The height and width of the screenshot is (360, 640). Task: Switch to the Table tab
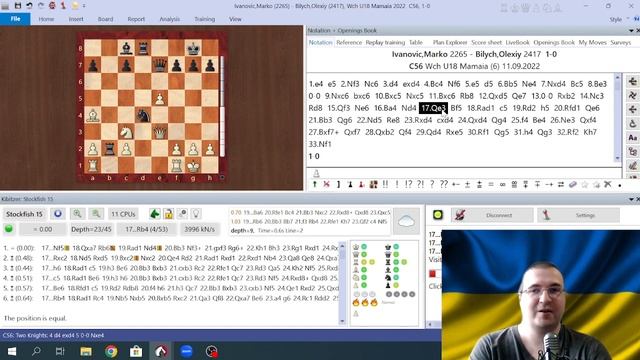(x=416, y=42)
